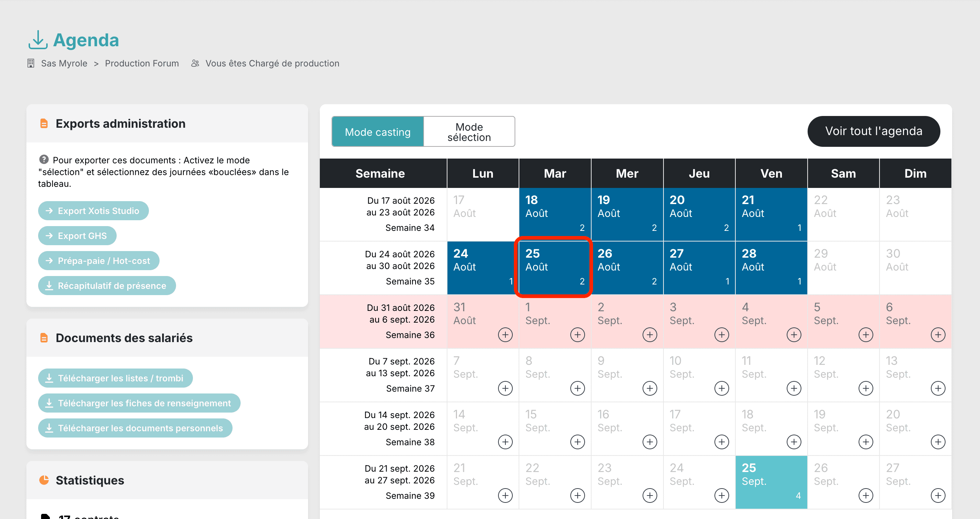Add event on 7 Sept. plus icon

(x=505, y=388)
